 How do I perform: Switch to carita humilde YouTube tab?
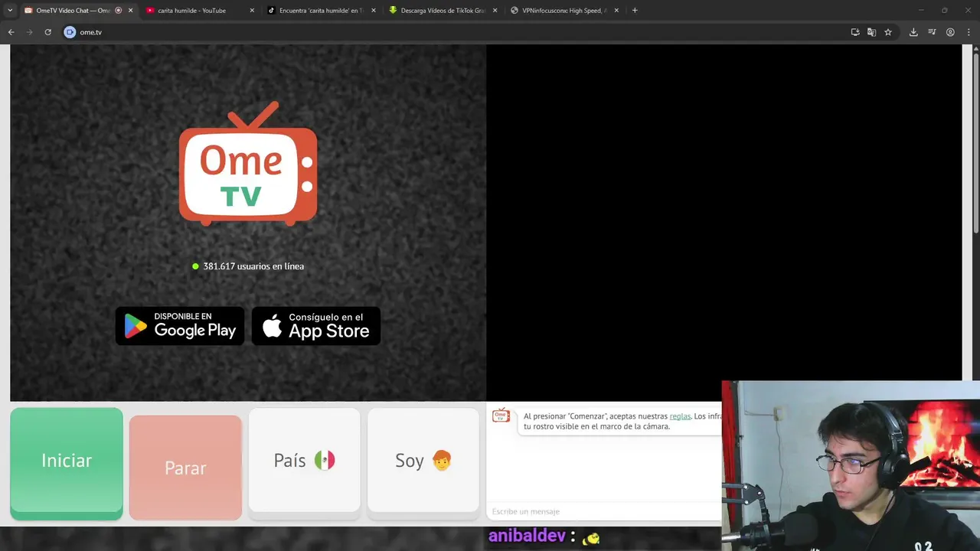point(191,11)
